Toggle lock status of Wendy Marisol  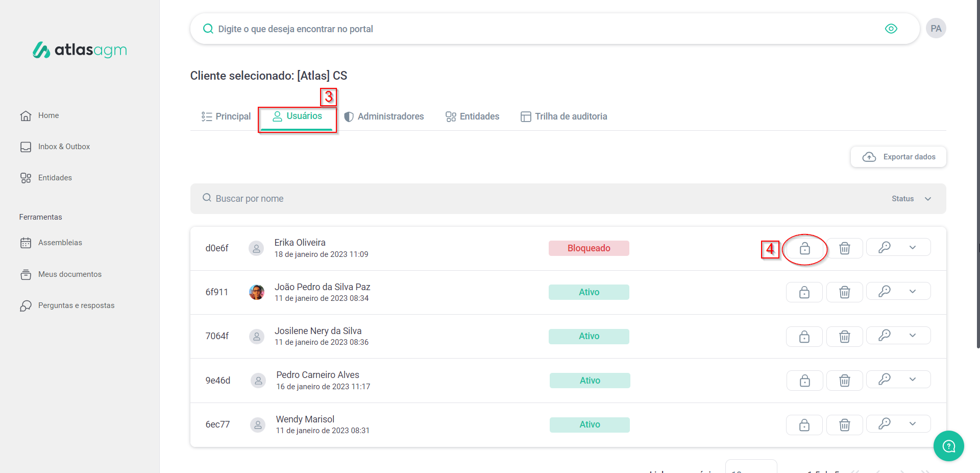(x=804, y=425)
